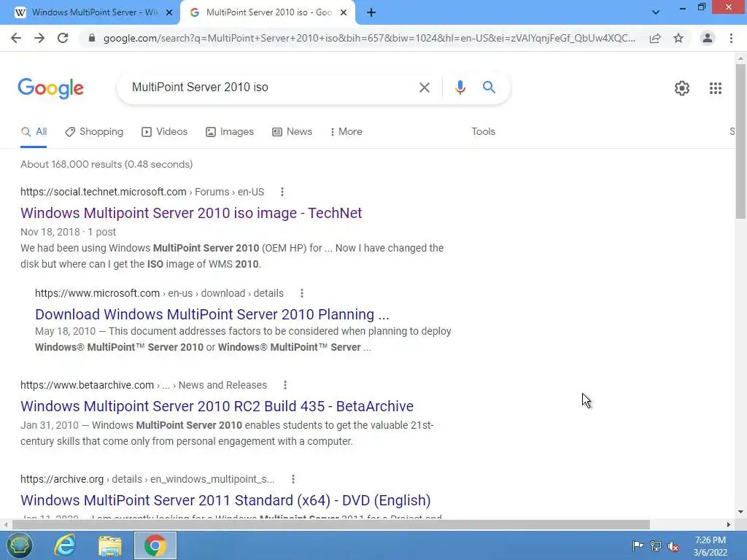Expand the More search filters menu
The image size is (747, 560).
346,132
